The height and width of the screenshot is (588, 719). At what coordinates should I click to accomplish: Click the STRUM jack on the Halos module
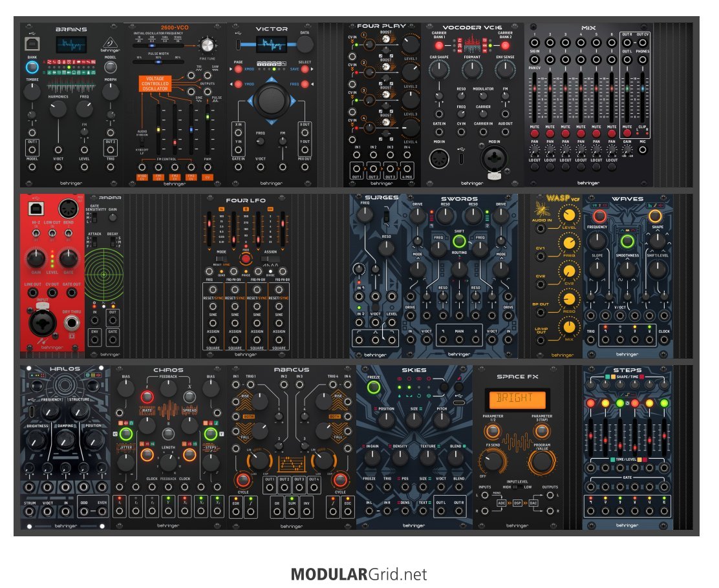[30, 512]
